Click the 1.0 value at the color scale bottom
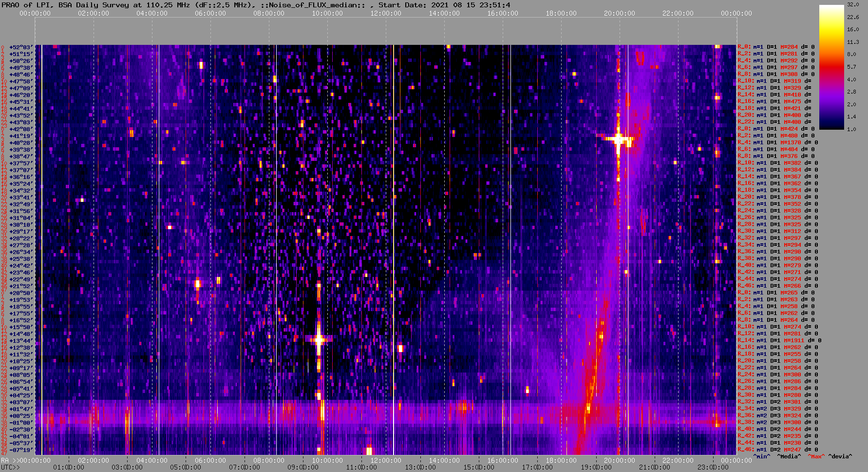868x472 pixels. click(x=851, y=129)
